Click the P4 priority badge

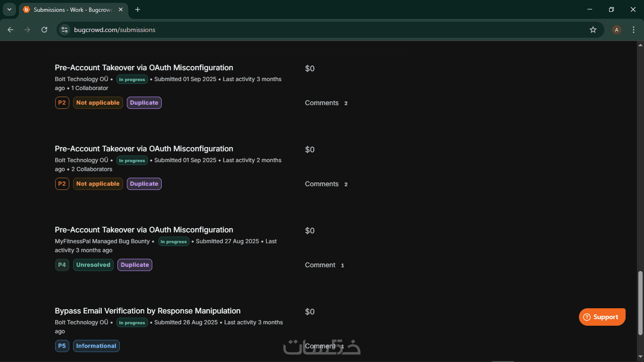pos(62,265)
